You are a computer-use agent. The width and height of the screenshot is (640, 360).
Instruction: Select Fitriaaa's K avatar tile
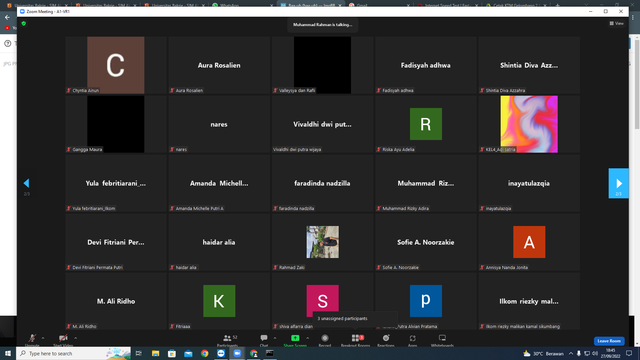click(x=219, y=301)
